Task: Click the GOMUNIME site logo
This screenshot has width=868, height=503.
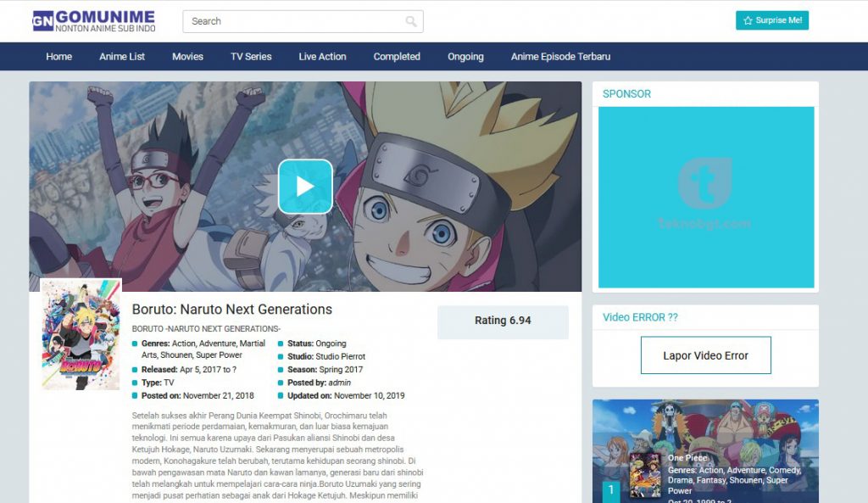Action: [94, 21]
